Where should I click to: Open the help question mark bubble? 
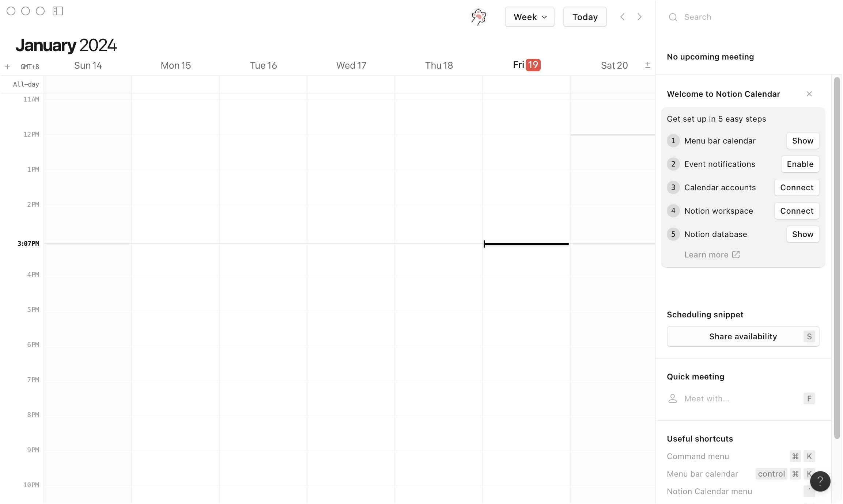coord(820,481)
